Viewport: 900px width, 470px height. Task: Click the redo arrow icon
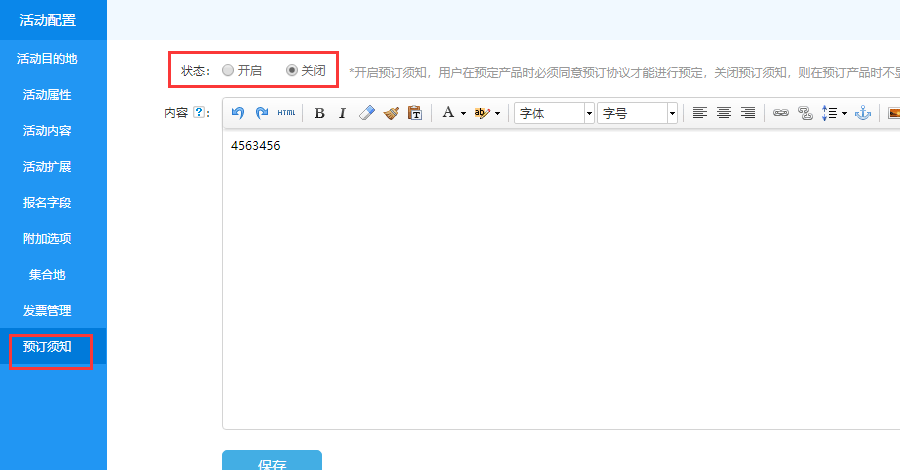coord(261,113)
